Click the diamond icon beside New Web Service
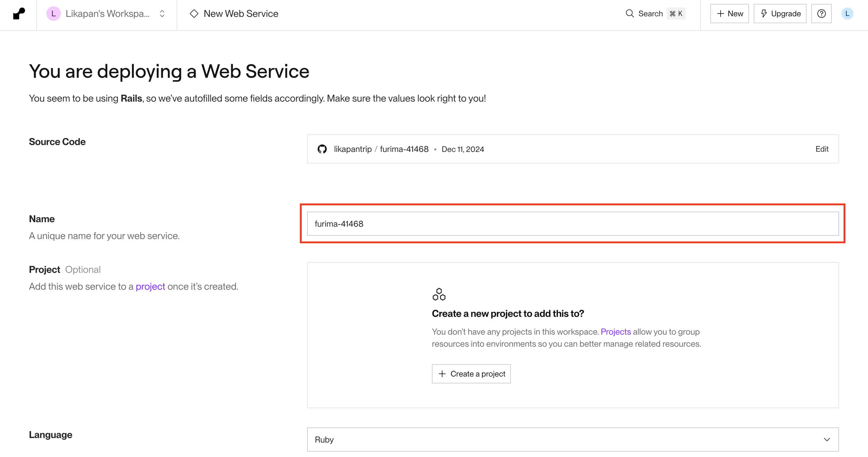This screenshot has width=868, height=457. tap(194, 14)
